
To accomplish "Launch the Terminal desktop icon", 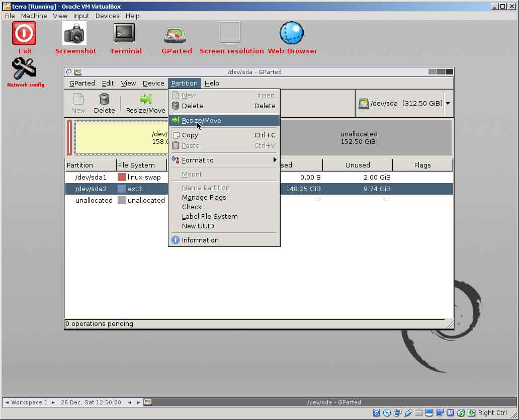I will point(124,33).
